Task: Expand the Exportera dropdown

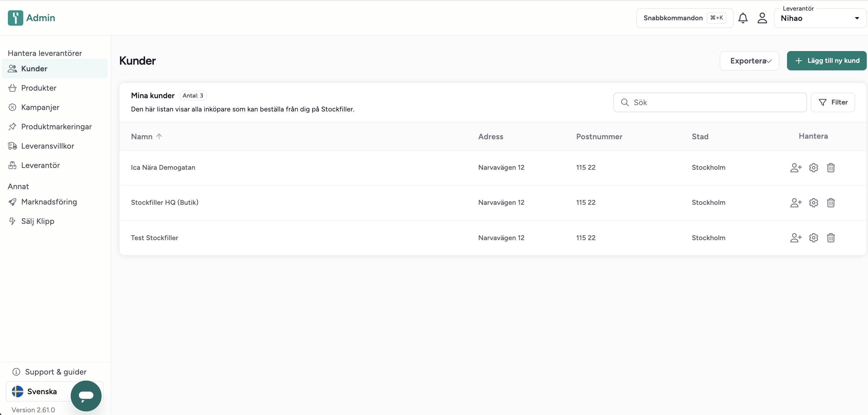Action: pyautogui.click(x=750, y=61)
